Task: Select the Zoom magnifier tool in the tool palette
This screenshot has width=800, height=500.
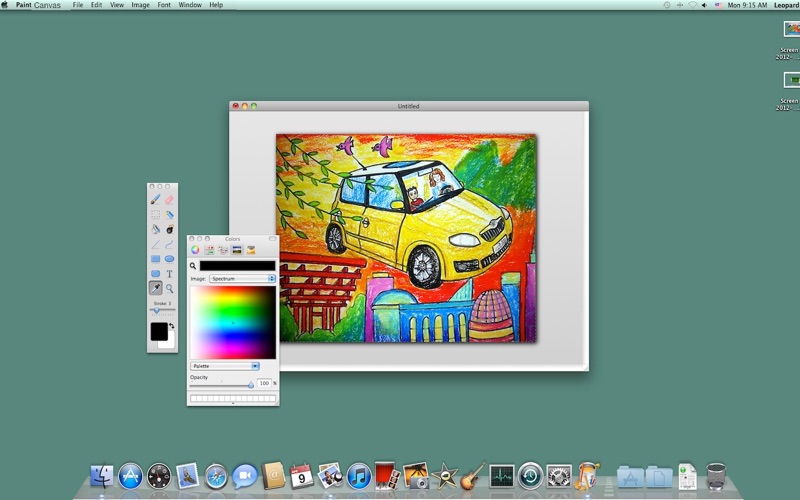Action: (x=169, y=288)
